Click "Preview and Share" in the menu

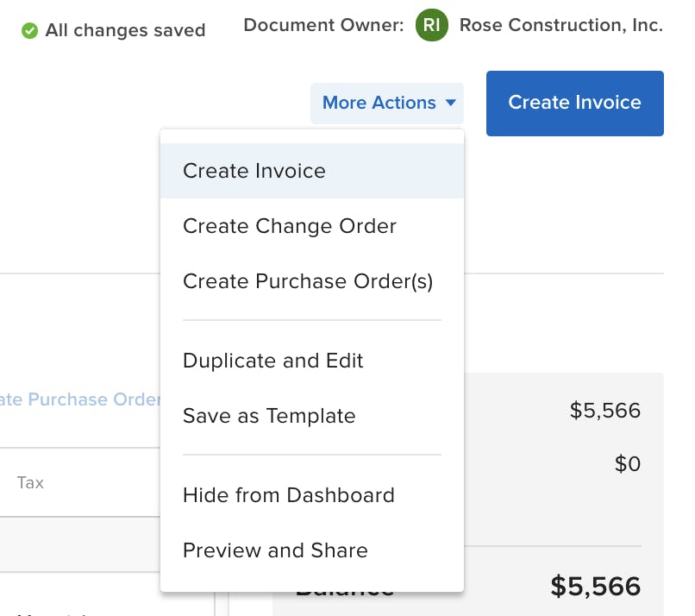coord(275,550)
